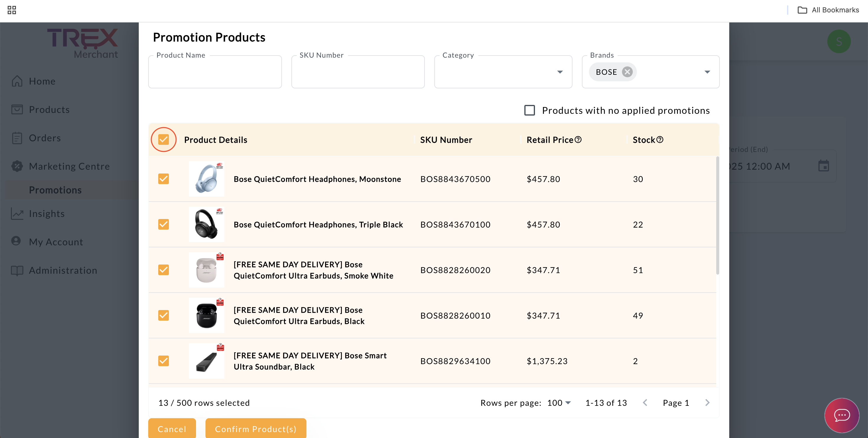Uncheck the Moonstone headphones row

point(164,179)
